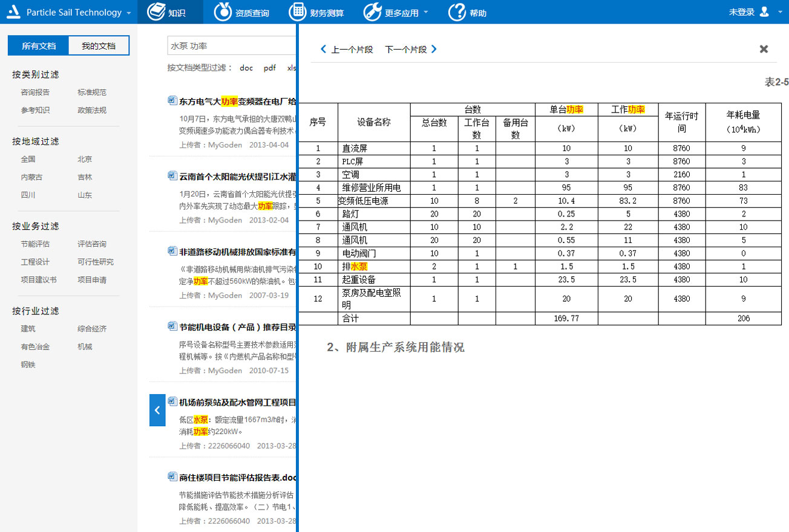This screenshot has height=532, width=789.
Task: Go to next fragment 下一个片段
Action: click(410, 50)
